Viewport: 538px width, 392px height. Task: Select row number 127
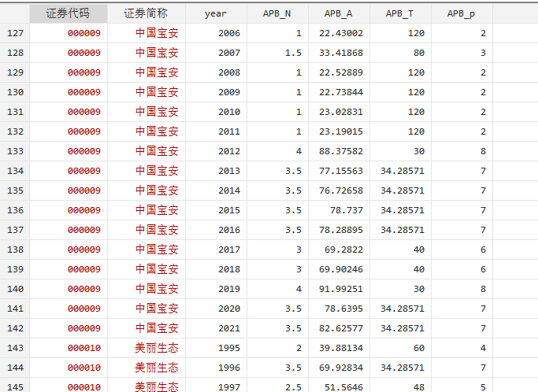(15, 33)
